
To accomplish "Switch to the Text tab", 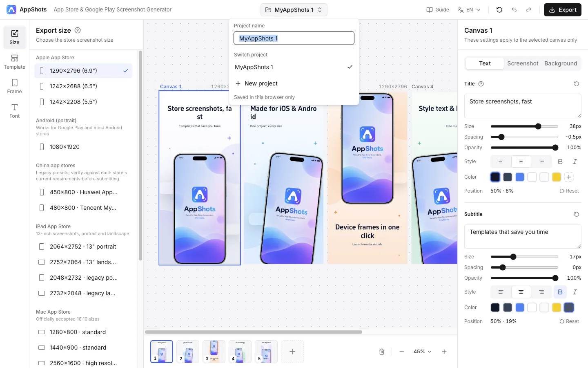I will pos(485,63).
